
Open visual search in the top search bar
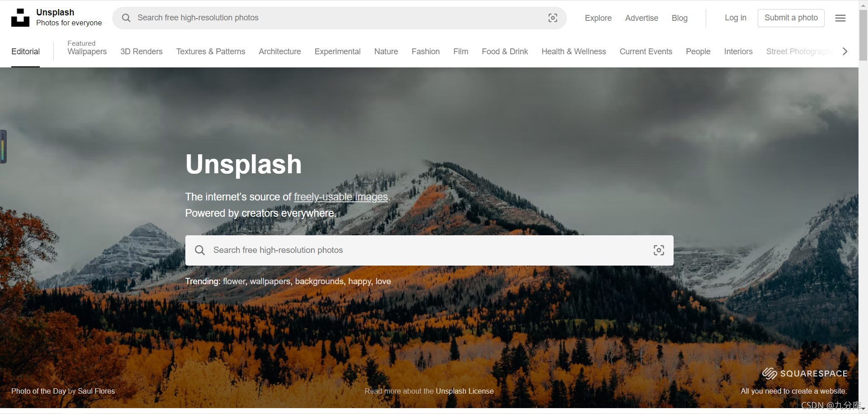[x=552, y=18]
